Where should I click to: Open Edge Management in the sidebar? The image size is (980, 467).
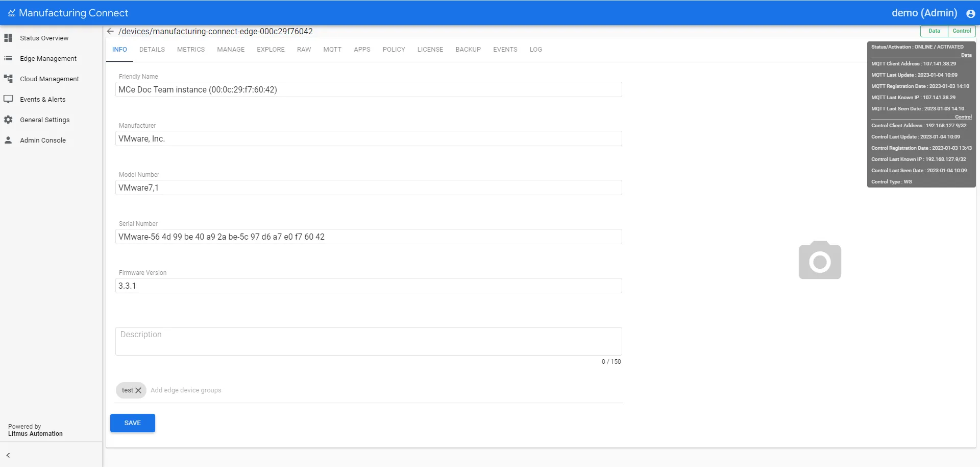click(x=48, y=59)
